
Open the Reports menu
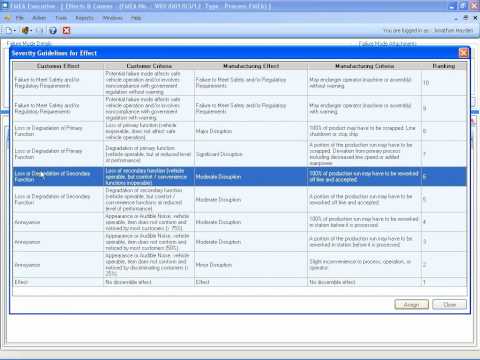[84, 18]
